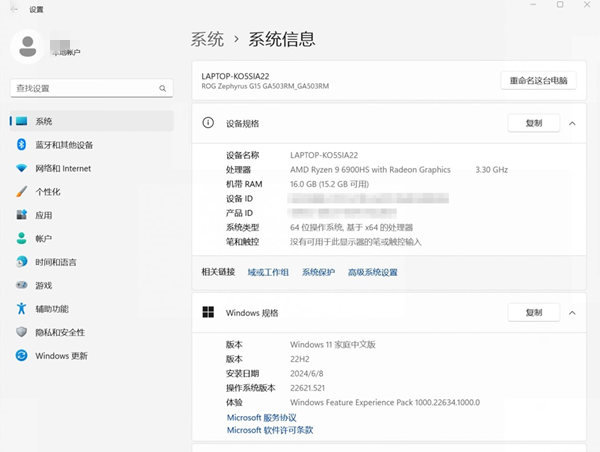Open 时间和语言 settings
This screenshot has height=452, width=600.
tap(92, 262)
